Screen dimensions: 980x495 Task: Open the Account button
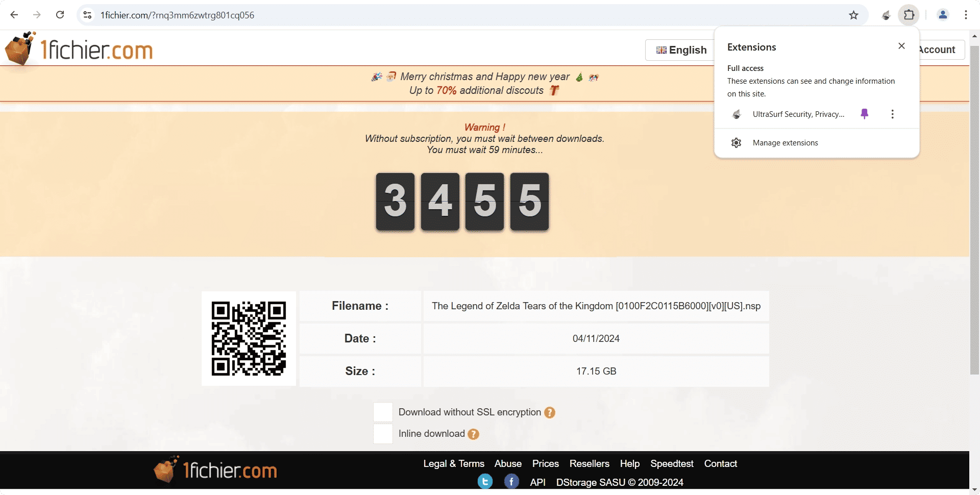click(x=942, y=49)
